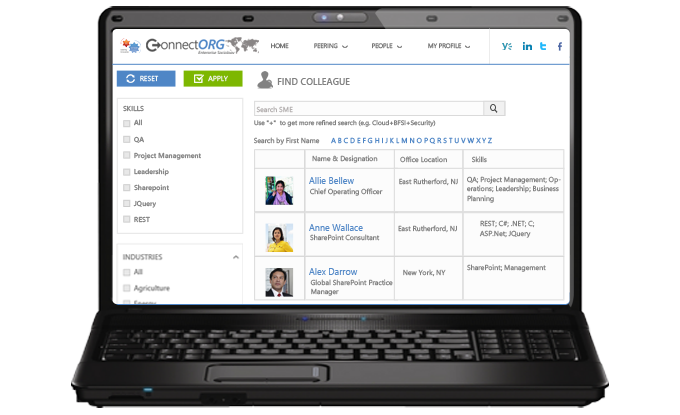Open the Yammer social icon
Image resolution: width=680 pixels, height=415 pixels.
[507, 46]
